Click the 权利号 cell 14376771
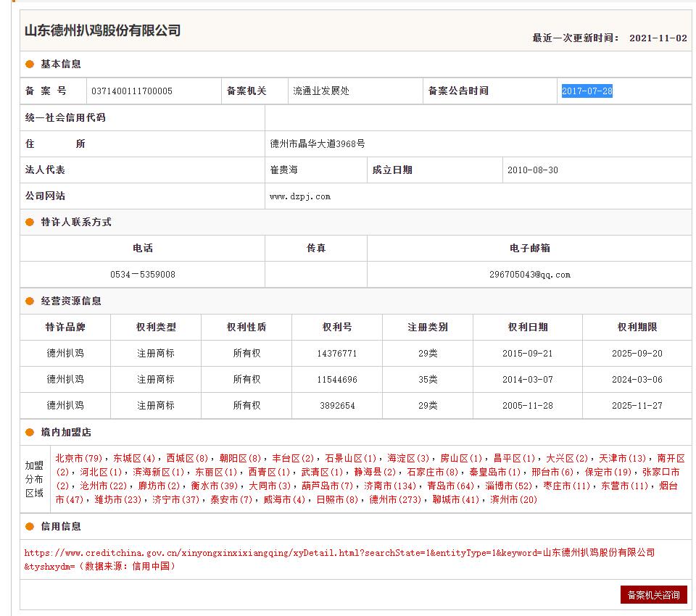 [x=337, y=354]
